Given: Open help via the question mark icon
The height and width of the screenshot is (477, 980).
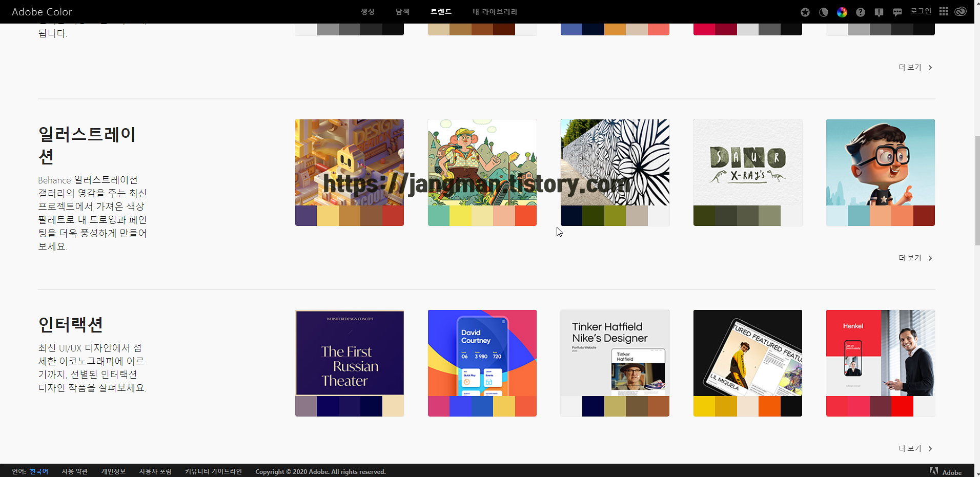Looking at the screenshot, I should 861,12.
